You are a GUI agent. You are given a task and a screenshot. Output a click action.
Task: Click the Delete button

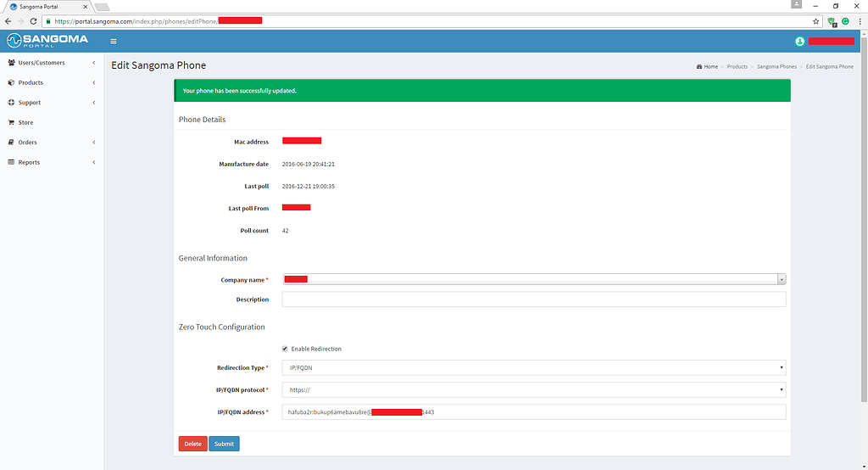tap(192, 444)
